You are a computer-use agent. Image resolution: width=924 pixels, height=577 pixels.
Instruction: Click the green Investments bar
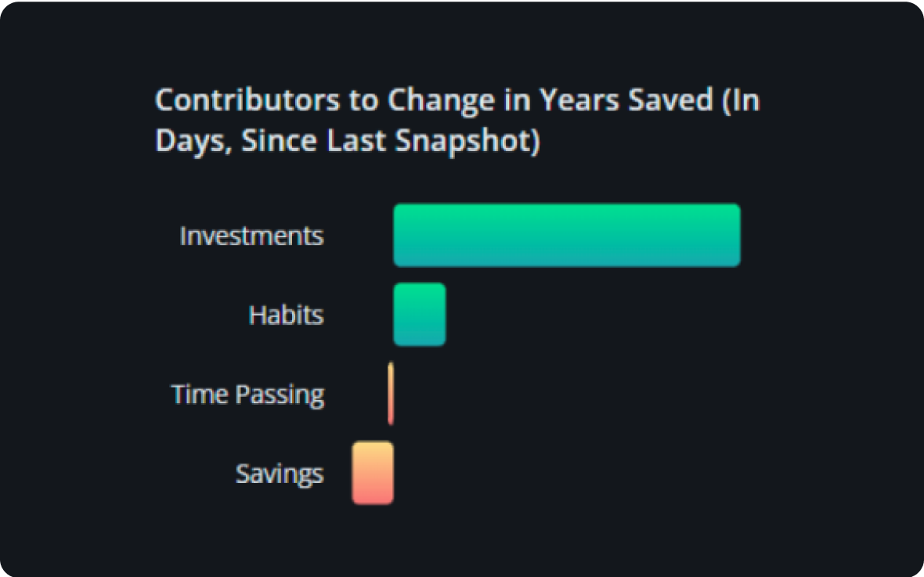(566, 235)
